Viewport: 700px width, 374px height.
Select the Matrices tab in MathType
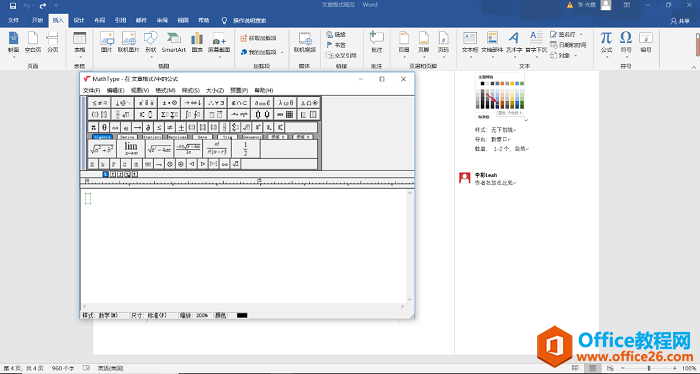pos(177,137)
